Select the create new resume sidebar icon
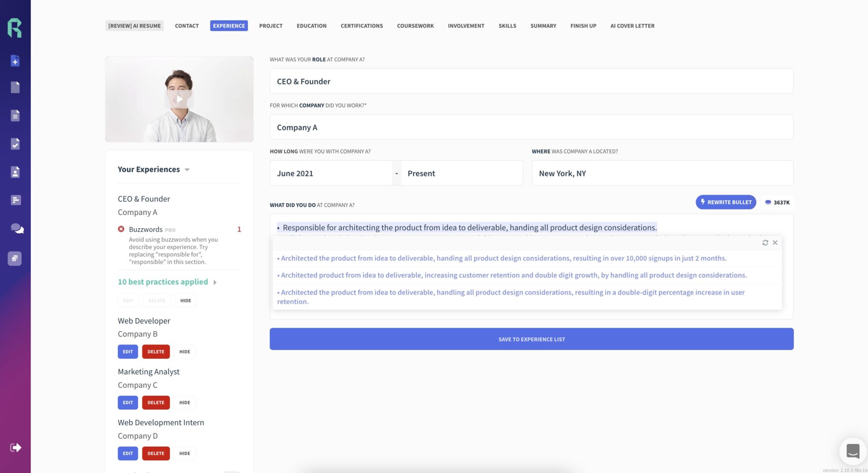Screen dimensions: 868x473 pyautogui.click(x=16, y=61)
